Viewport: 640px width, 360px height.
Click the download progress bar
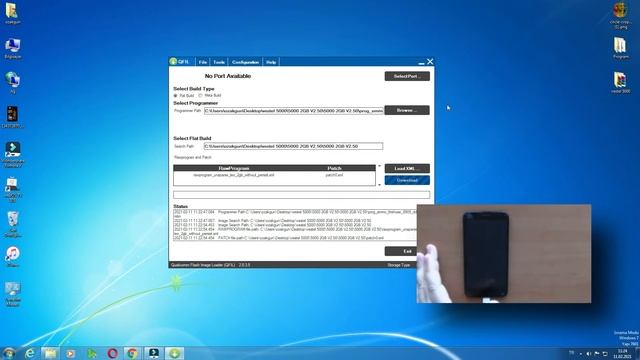click(x=301, y=195)
